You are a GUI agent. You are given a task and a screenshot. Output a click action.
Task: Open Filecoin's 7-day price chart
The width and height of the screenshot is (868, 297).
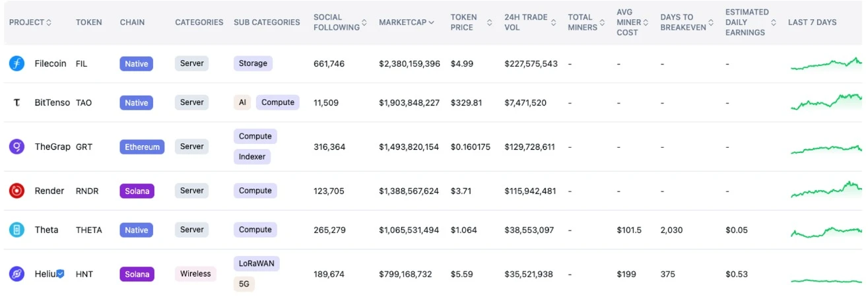[826, 63]
